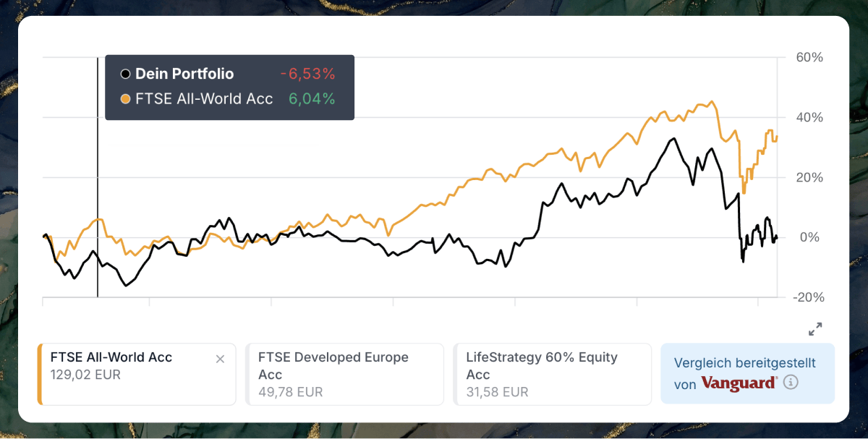The image size is (868, 439).
Task: Click the FTSE All-World Acc card title
Action: [111, 357]
